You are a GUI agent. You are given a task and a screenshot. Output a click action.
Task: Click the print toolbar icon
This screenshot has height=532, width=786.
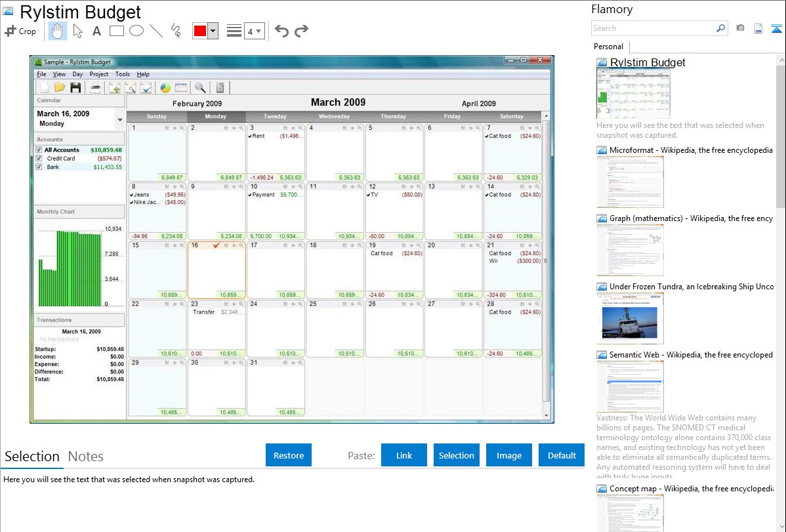[x=94, y=88]
